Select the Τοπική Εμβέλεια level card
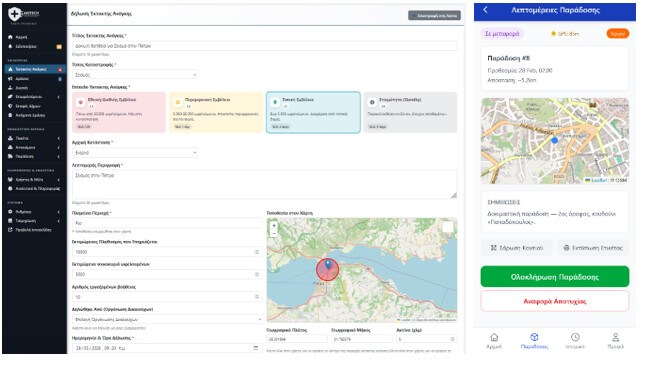The width and height of the screenshot is (647, 370). (x=314, y=112)
